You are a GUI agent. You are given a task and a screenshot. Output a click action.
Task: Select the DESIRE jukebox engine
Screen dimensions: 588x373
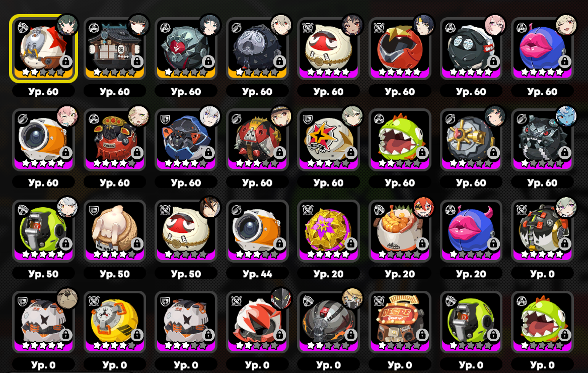click(x=400, y=322)
